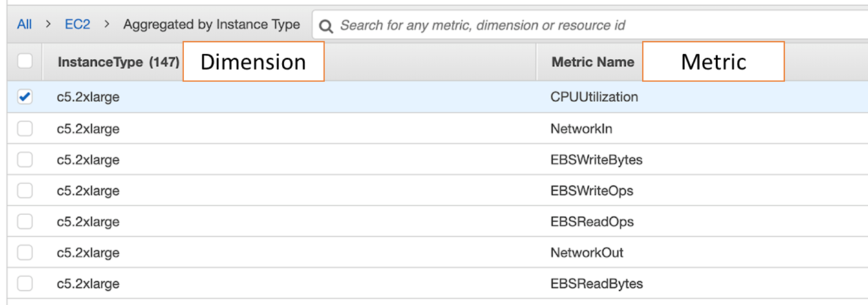This screenshot has width=868, height=305.
Task: Check the EBSWriteBytes row checkbox
Action: pyautogui.click(x=25, y=160)
